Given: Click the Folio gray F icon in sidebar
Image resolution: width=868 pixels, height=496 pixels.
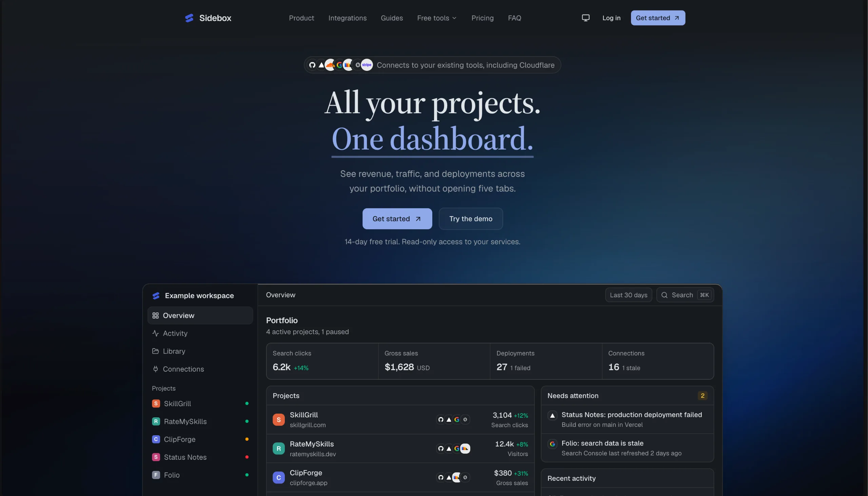Looking at the screenshot, I should tap(156, 475).
